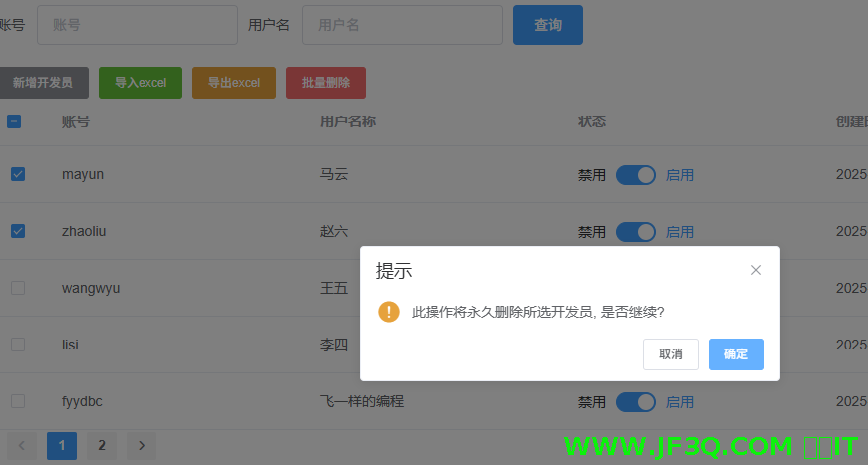Select page 1 in pagination
868x465 pixels.
(62, 446)
